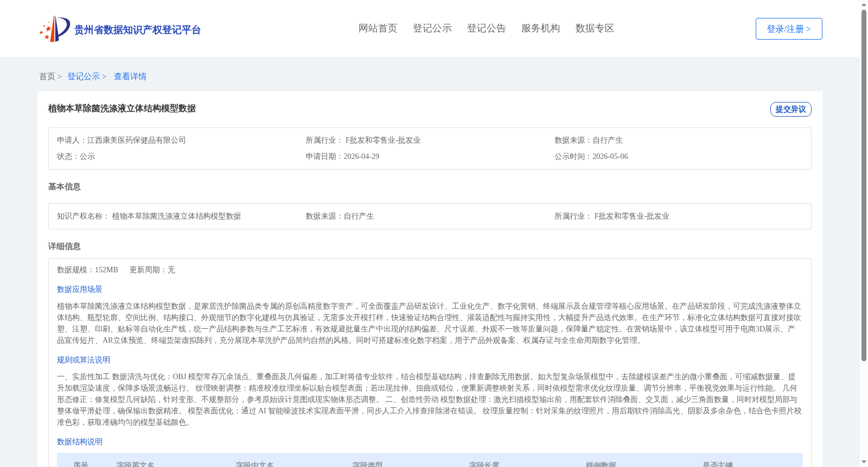Click 所属行业 text in top info box
868x467 pixels.
(x=363, y=140)
